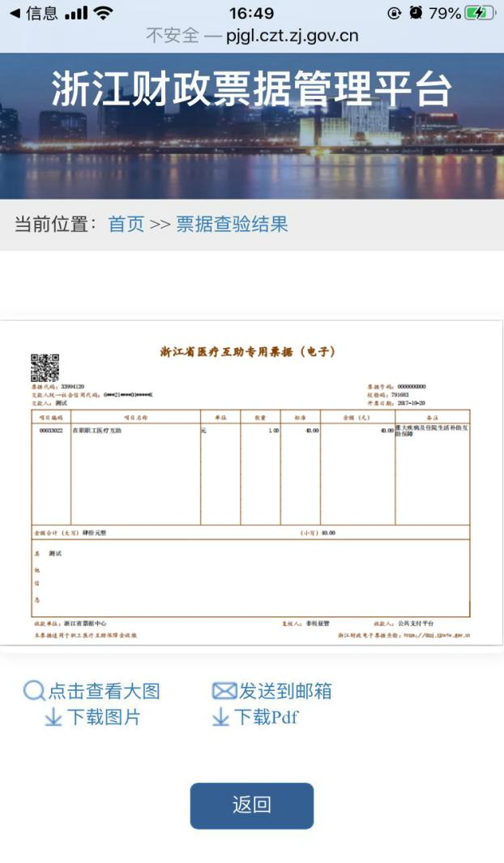The height and width of the screenshot is (863, 504).
Task: Open the 首页 breadcrumb link
Action: tap(126, 224)
